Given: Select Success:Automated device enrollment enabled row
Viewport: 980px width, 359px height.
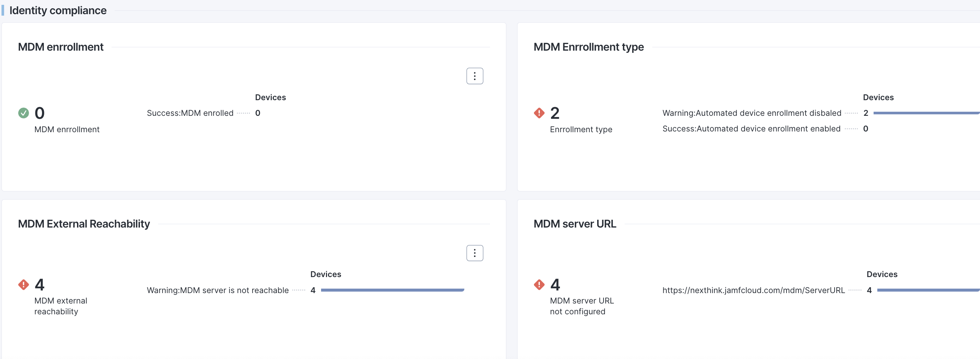Looking at the screenshot, I should [x=751, y=129].
